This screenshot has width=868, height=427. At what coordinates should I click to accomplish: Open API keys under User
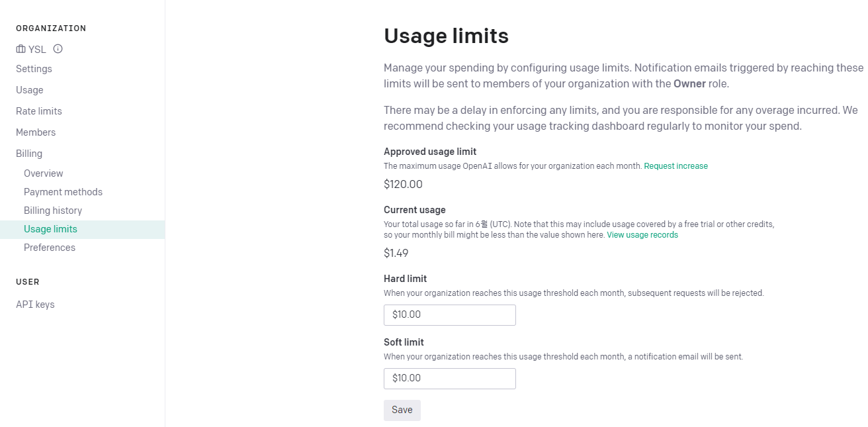[x=35, y=305]
